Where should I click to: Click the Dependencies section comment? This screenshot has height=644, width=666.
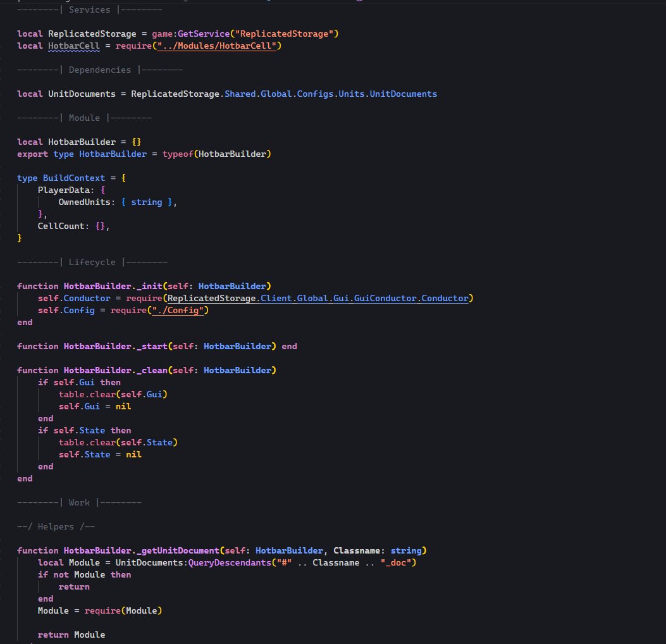[100, 70]
